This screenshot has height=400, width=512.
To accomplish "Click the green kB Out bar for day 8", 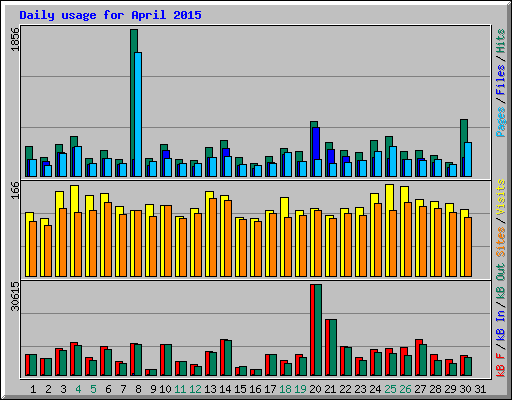I will [138, 360].
